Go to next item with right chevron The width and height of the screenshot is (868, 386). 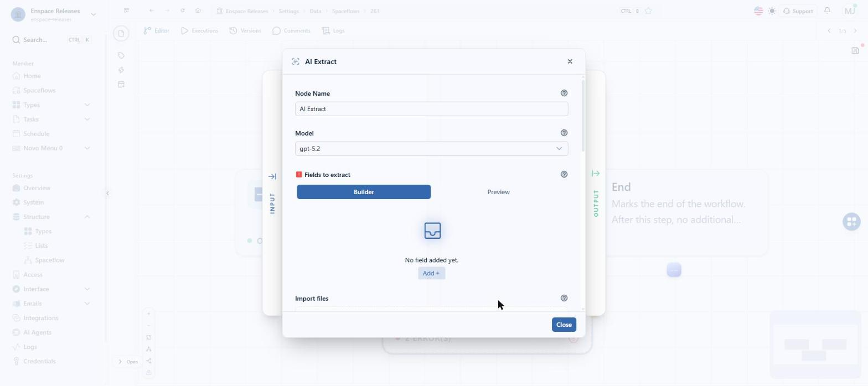click(855, 31)
